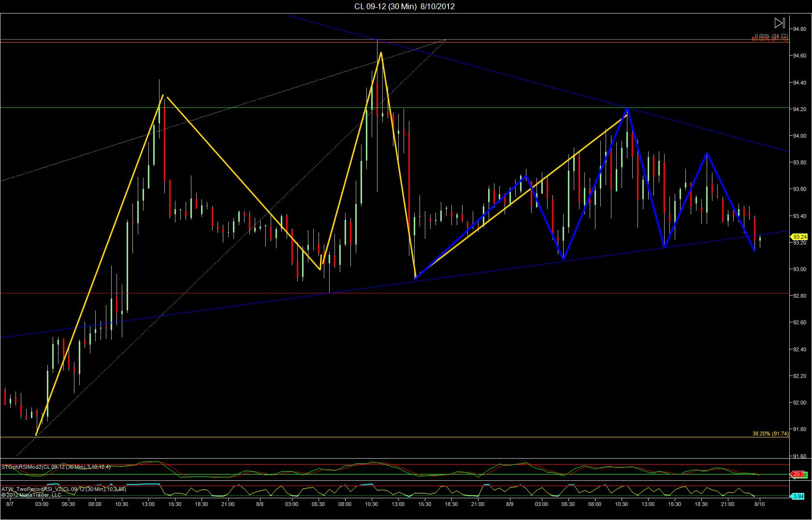Click the 92.00 price axis label

pos(799,403)
